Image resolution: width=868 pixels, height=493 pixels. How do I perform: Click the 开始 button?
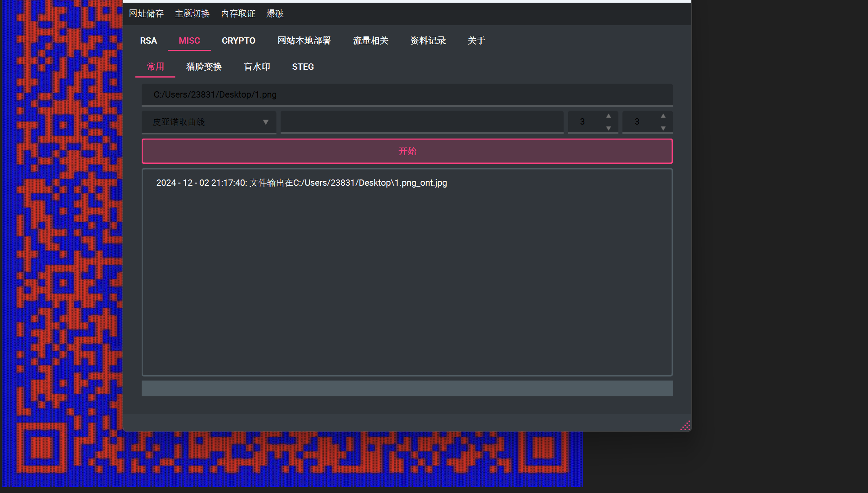point(407,151)
